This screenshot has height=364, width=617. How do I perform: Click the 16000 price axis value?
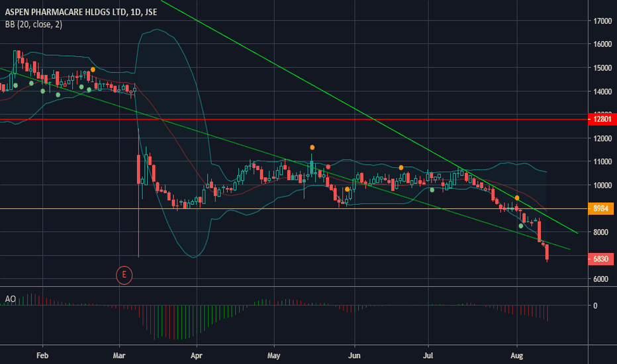point(602,44)
